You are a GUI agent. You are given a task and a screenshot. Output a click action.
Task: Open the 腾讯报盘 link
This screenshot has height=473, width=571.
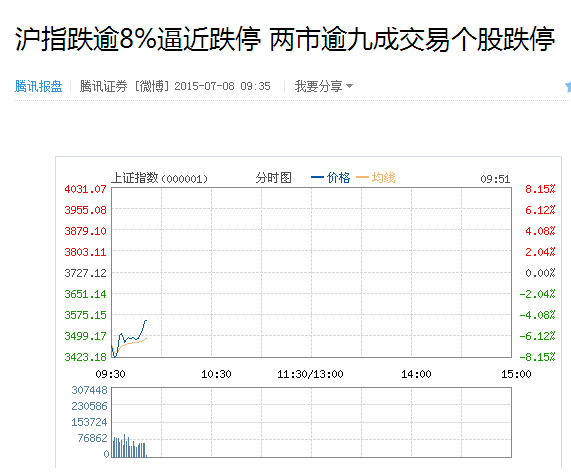point(38,86)
